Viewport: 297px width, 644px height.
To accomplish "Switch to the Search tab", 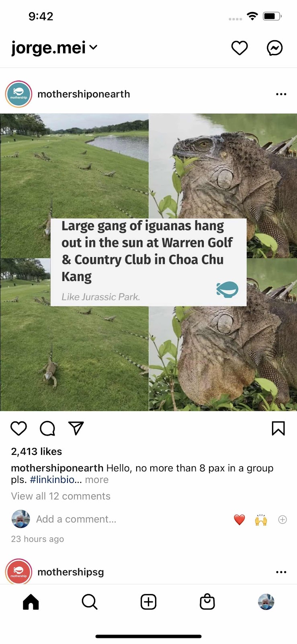I will [x=90, y=602].
